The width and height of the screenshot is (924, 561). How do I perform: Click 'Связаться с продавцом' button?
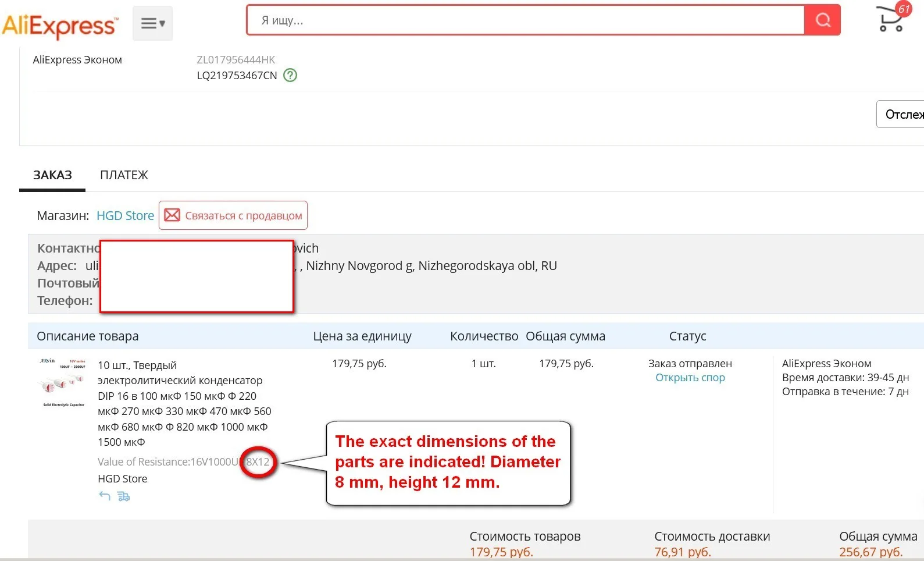point(233,215)
